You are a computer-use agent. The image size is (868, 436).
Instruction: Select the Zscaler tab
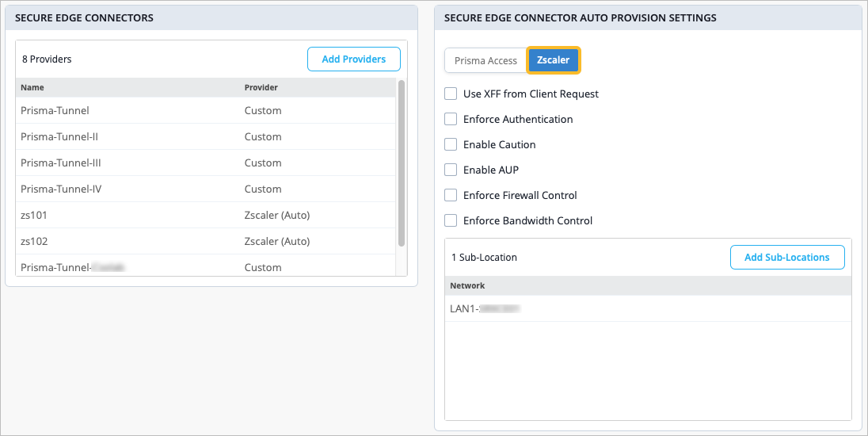coord(553,59)
